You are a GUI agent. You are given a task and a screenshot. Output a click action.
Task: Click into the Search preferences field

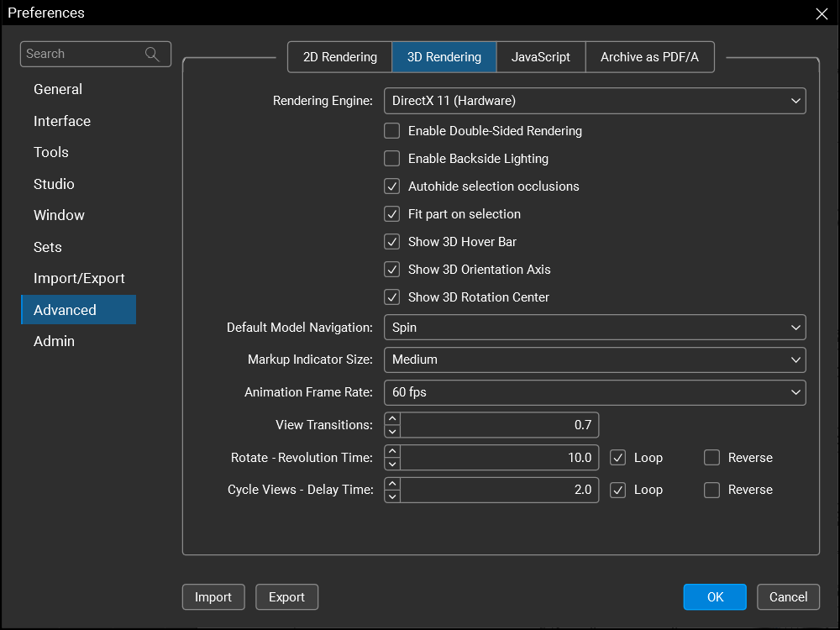(82, 54)
